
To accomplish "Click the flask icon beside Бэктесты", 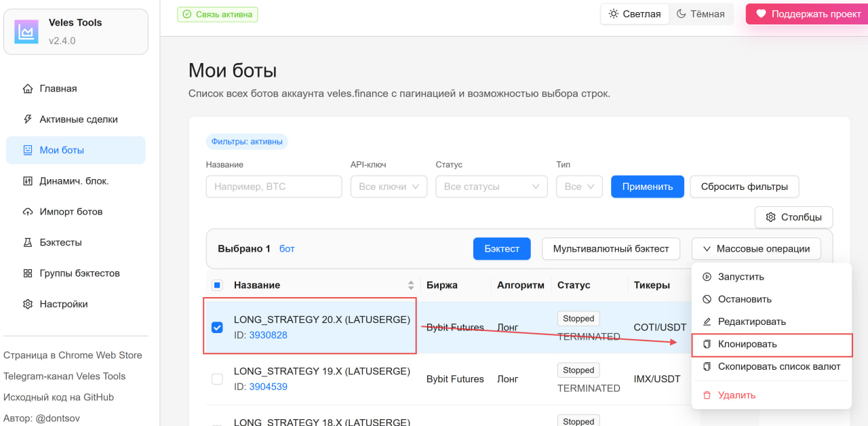I will pyautogui.click(x=28, y=243).
